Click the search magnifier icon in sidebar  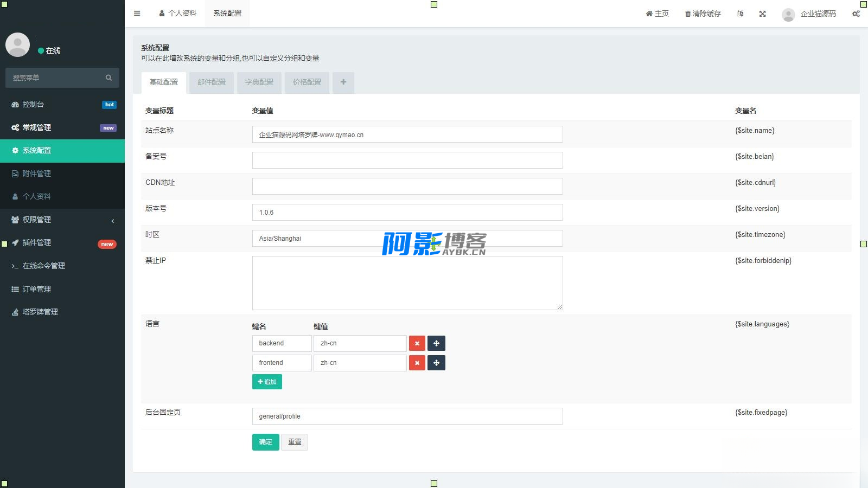point(108,78)
